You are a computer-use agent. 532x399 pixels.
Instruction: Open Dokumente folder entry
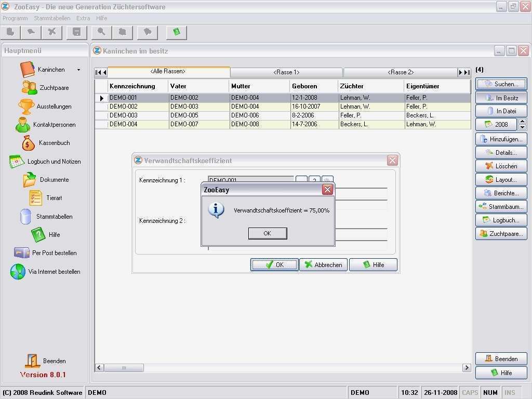pos(46,180)
